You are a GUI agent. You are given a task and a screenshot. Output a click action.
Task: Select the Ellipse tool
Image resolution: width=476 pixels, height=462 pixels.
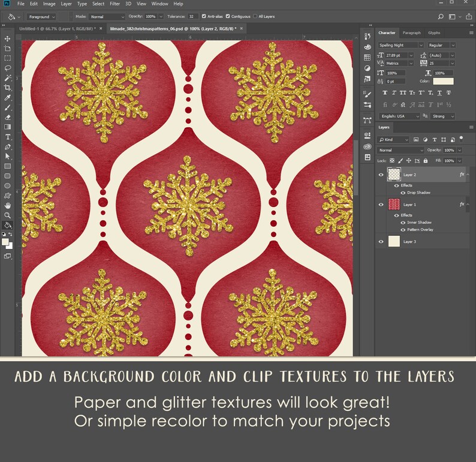(8, 185)
